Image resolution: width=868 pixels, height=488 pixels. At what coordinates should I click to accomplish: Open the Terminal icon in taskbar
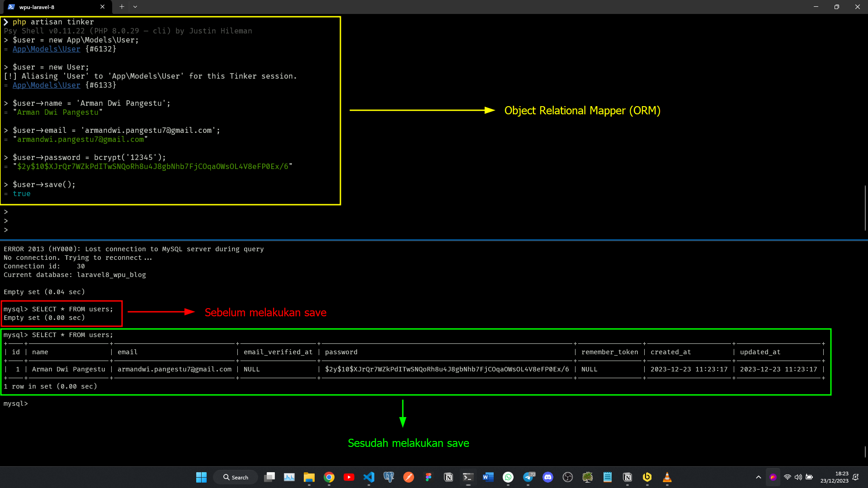(x=467, y=477)
